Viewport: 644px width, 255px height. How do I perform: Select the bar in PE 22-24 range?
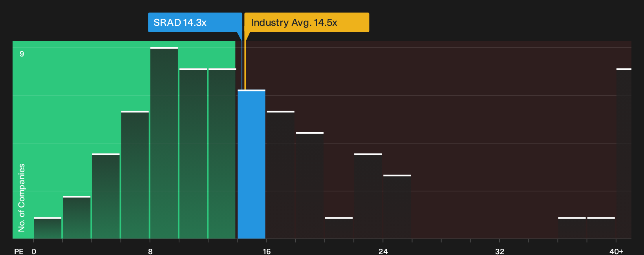click(x=368, y=196)
